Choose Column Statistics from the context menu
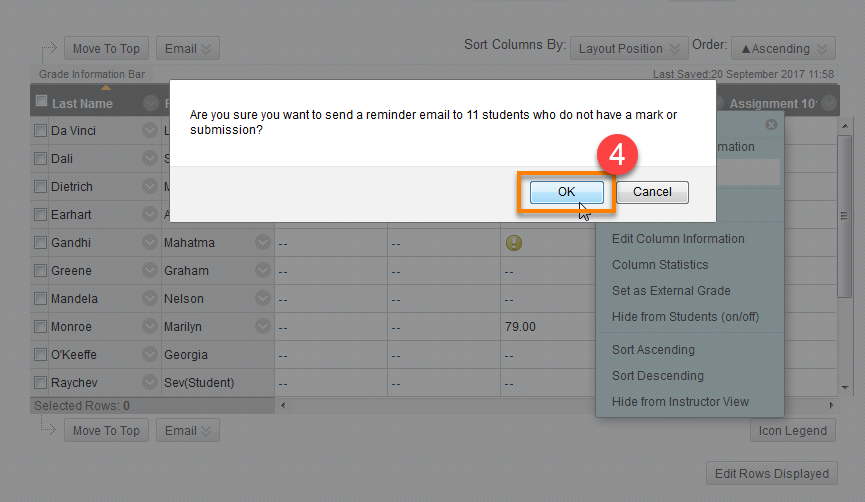The image size is (865, 502). (x=660, y=265)
